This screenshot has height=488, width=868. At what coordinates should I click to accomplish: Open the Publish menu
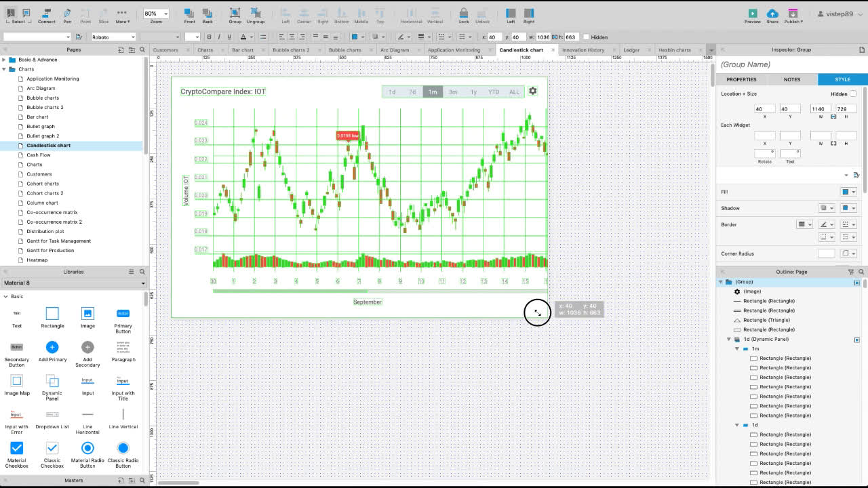pos(793,16)
